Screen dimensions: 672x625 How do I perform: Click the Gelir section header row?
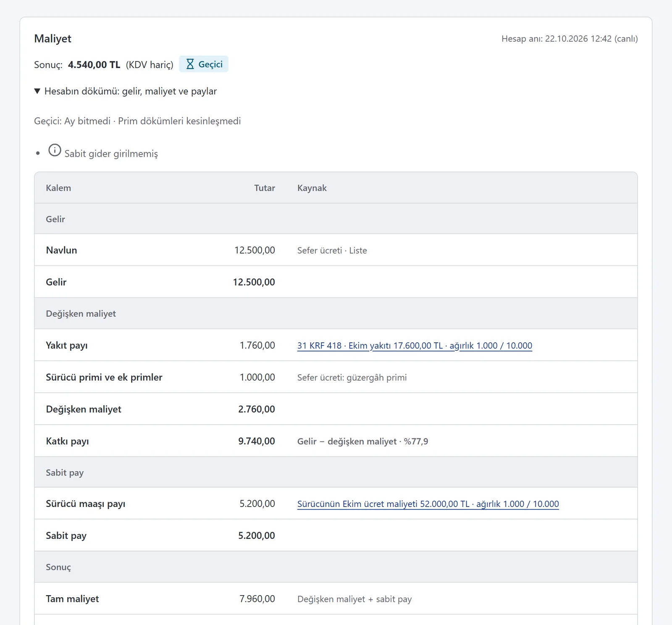pyautogui.click(x=336, y=219)
